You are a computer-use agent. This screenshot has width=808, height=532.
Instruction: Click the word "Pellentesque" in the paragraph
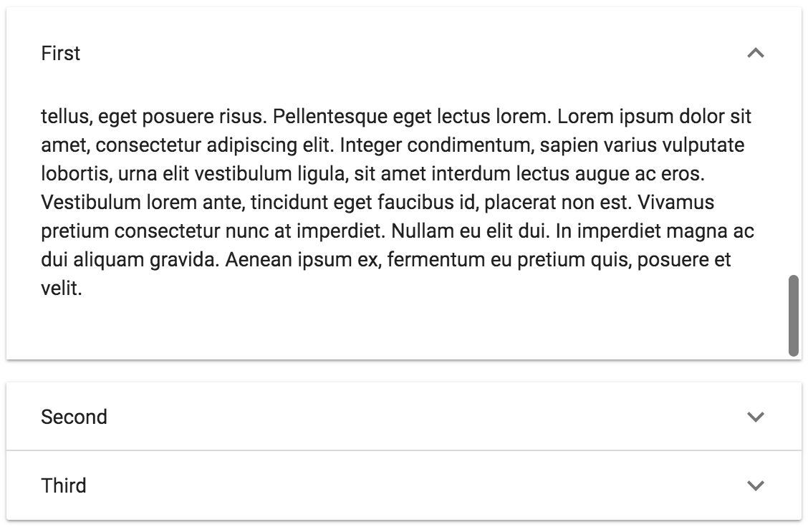(331, 116)
